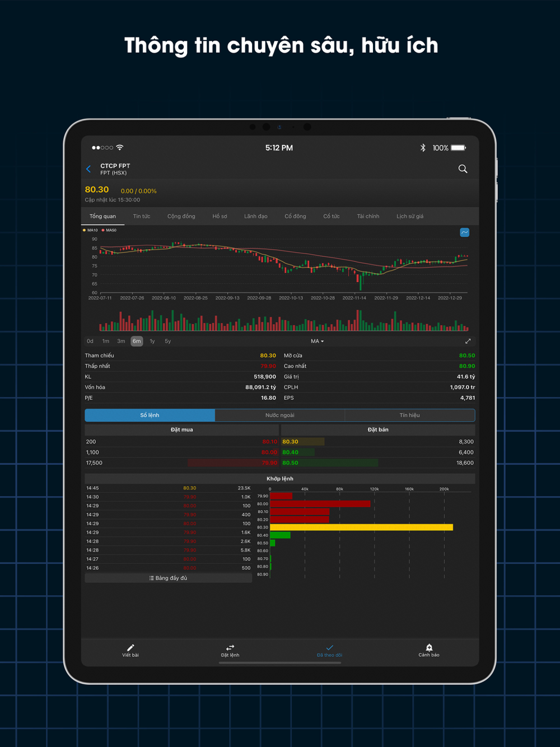Tap the Vốn hóa value 88,091.2 tỷ
The height and width of the screenshot is (747, 560).
pyautogui.click(x=260, y=387)
